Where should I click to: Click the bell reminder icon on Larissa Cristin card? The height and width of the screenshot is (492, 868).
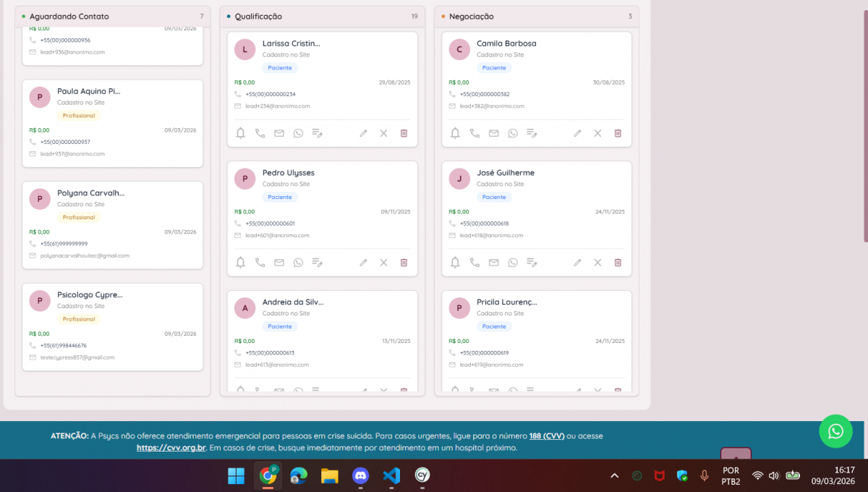tap(241, 133)
